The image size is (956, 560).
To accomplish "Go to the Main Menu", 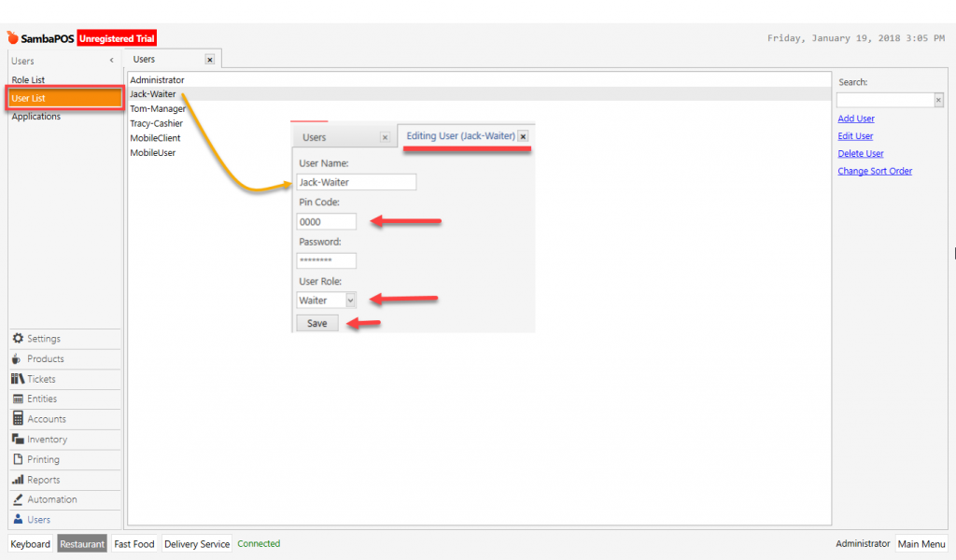I will coord(921,544).
